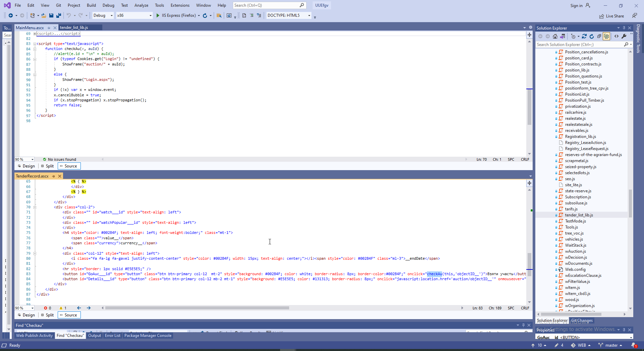Open the IIS Express launch target dropdown arrow
This screenshot has height=351, width=644.
click(x=199, y=15)
